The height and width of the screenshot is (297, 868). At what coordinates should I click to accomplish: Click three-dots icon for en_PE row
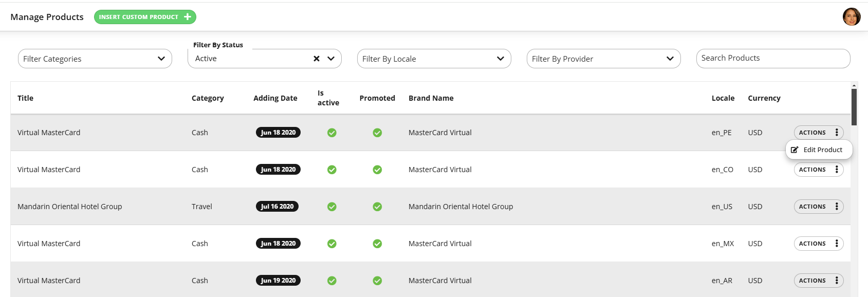point(837,133)
